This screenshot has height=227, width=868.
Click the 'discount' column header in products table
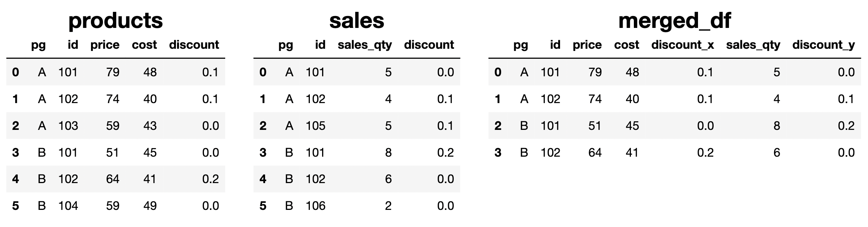pos(194,45)
